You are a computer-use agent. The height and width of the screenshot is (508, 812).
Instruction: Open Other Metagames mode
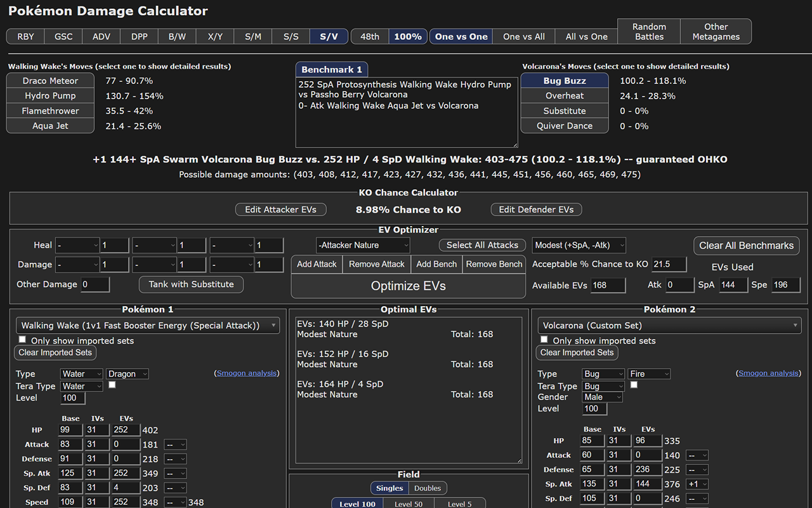pyautogui.click(x=716, y=31)
